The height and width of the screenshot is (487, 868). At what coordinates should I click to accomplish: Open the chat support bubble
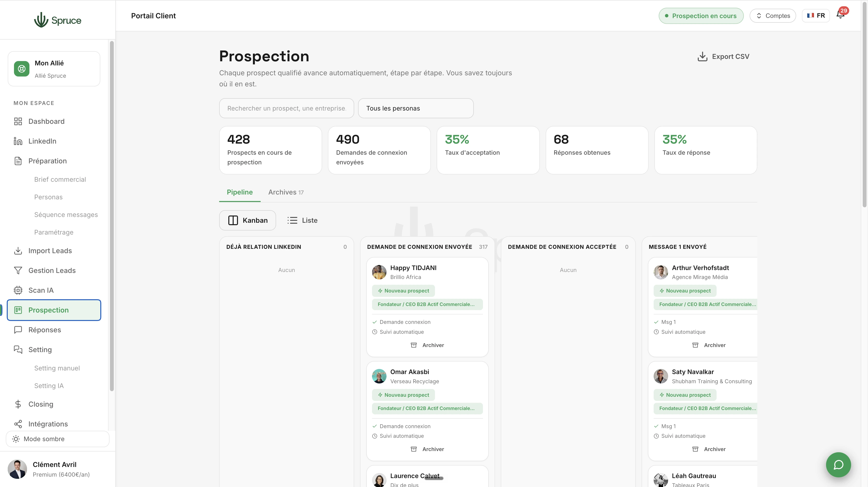(x=838, y=465)
